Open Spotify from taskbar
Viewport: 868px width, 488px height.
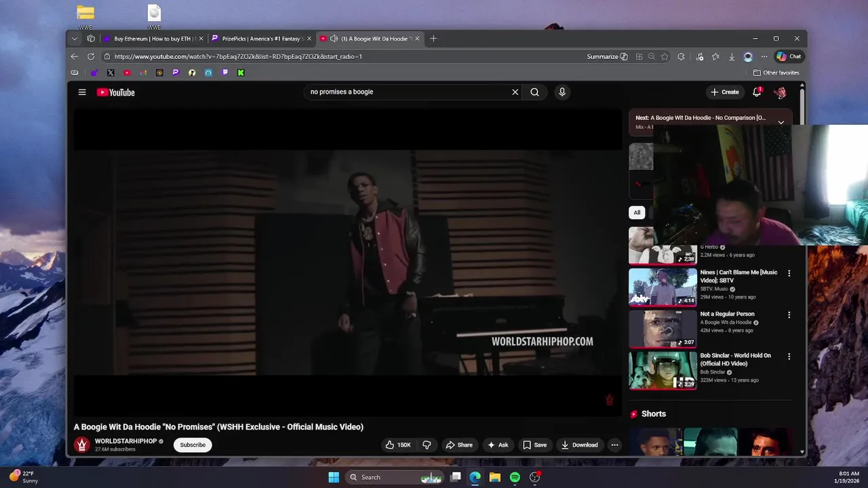[515, 477]
